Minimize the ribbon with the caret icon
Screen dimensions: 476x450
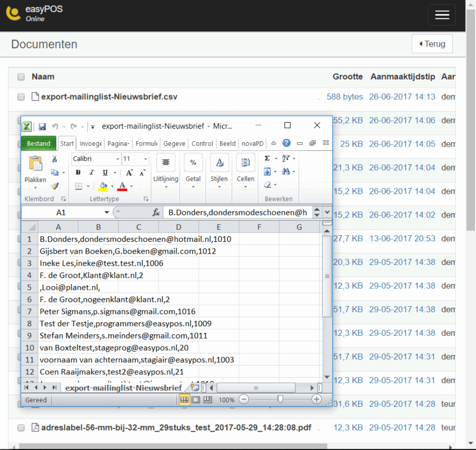point(274,143)
